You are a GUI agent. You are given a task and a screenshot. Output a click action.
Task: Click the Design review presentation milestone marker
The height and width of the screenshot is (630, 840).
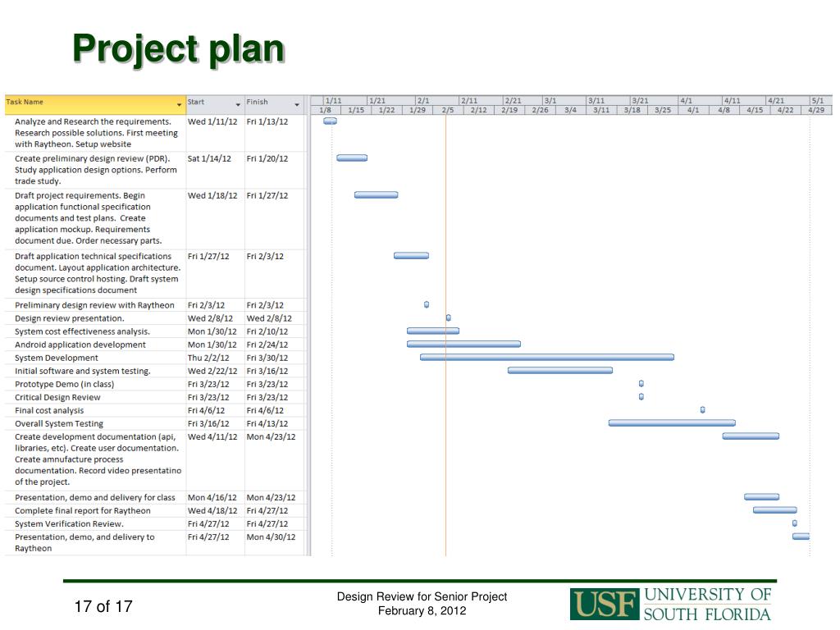click(x=449, y=317)
